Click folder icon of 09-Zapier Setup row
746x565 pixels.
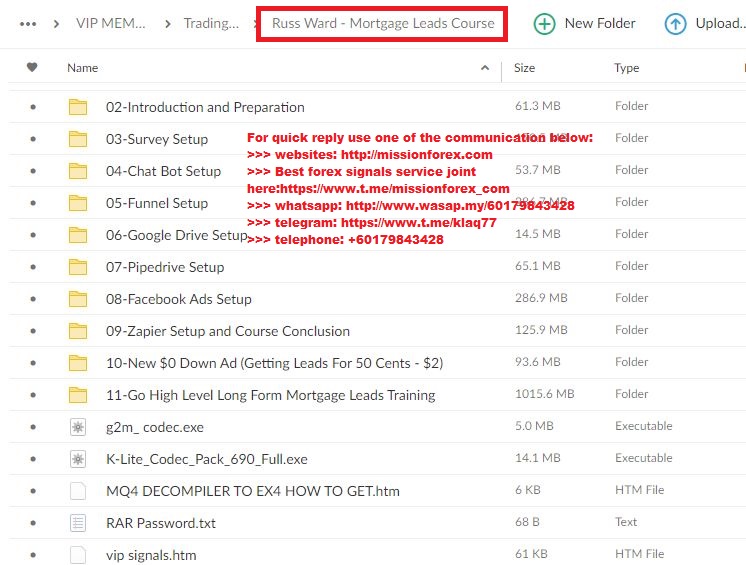pyautogui.click(x=78, y=331)
